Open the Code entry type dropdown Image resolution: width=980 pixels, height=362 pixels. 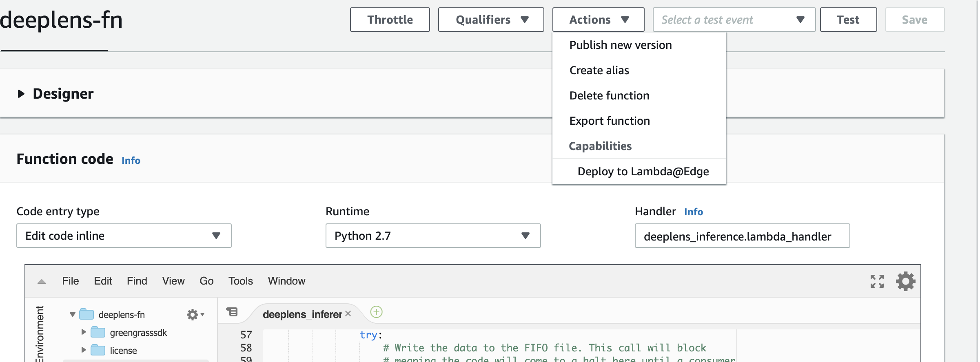pyautogui.click(x=124, y=236)
